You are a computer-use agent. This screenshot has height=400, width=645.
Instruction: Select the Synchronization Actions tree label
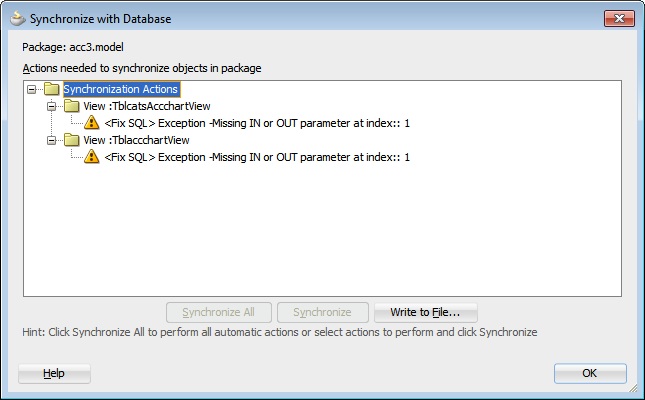coord(120,89)
